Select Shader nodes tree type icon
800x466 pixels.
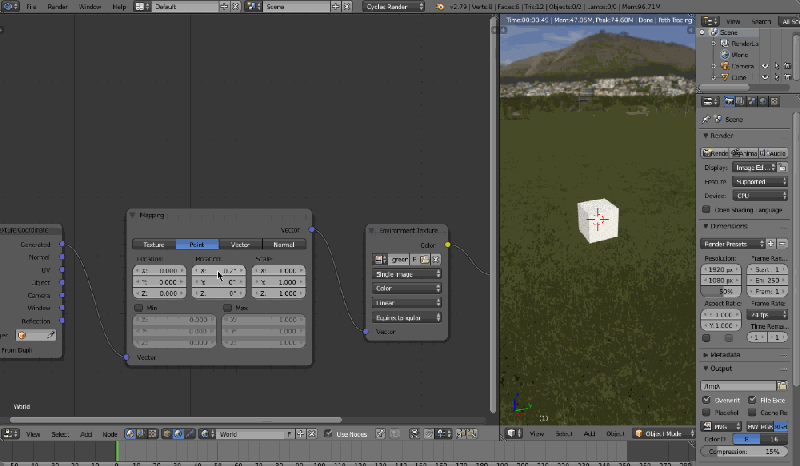[130, 434]
